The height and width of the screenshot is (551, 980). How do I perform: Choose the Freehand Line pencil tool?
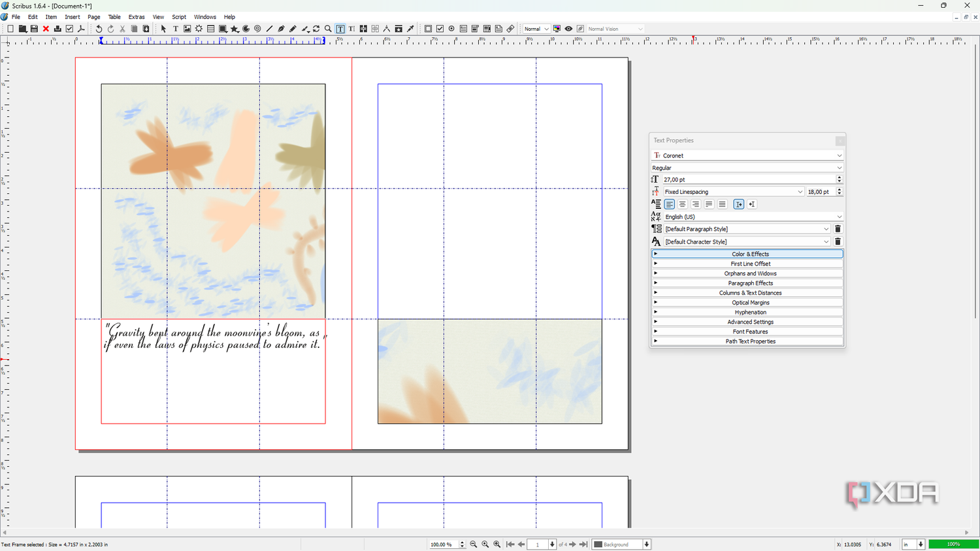click(x=293, y=29)
